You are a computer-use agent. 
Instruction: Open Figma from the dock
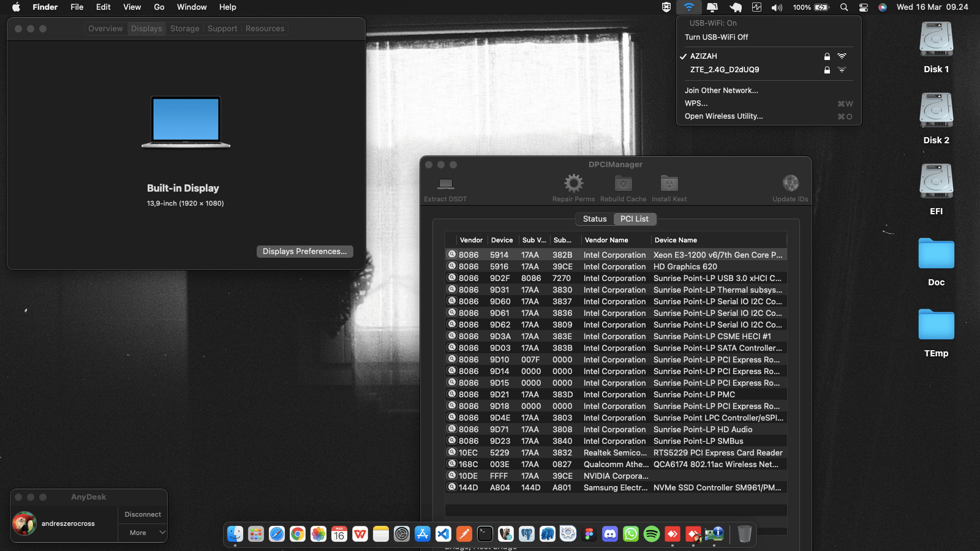[589, 534]
